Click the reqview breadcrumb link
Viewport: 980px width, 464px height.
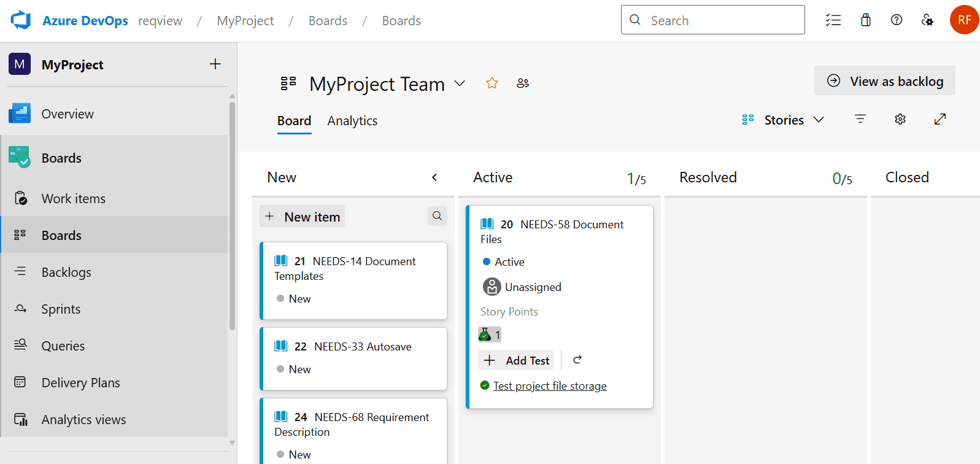160,20
